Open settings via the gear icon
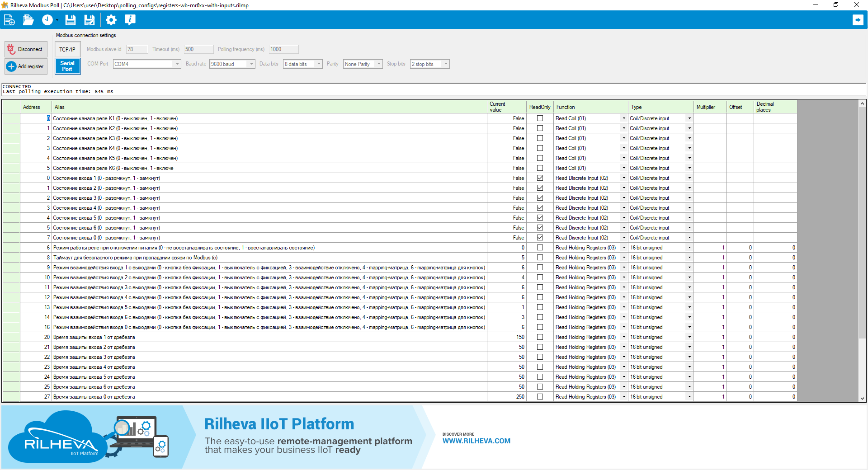 tap(111, 20)
